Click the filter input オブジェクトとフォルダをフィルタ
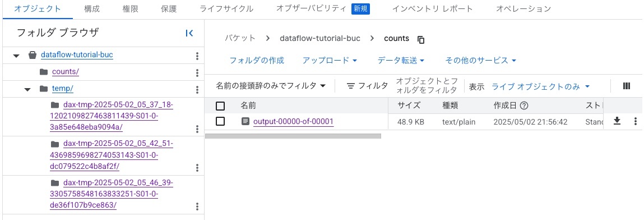The width and height of the screenshot is (644, 220). point(427,86)
